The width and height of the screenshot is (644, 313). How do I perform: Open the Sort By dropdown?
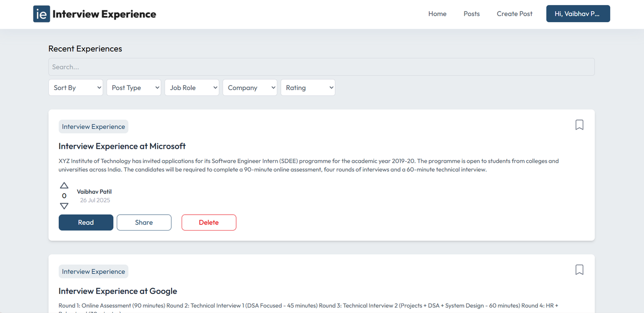pos(76,87)
